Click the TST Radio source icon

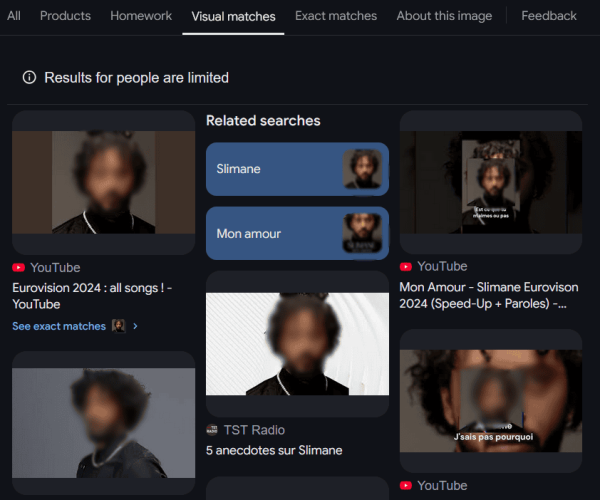212,430
